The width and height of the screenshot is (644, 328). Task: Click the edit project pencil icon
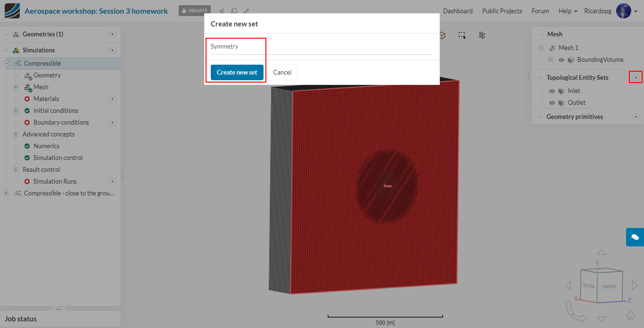tap(246, 11)
